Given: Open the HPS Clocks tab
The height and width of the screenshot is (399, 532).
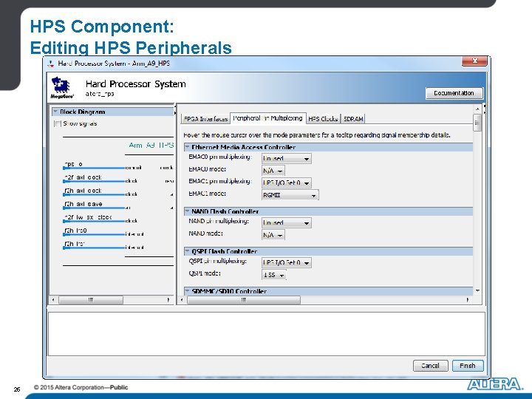Looking at the screenshot, I should pos(323,119).
